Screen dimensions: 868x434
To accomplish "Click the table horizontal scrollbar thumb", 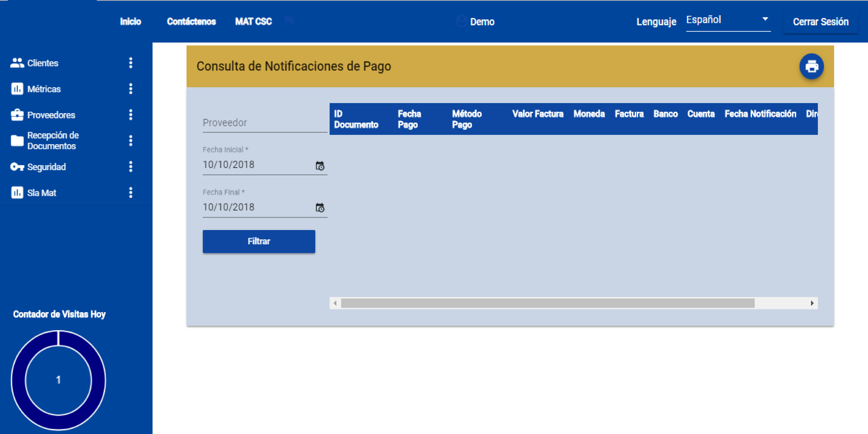I will [x=548, y=303].
